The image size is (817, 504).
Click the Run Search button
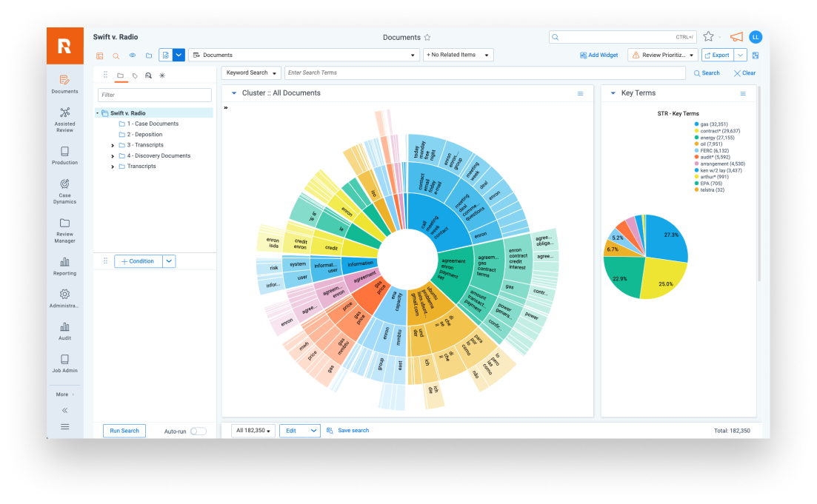click(x=124, y=431)
